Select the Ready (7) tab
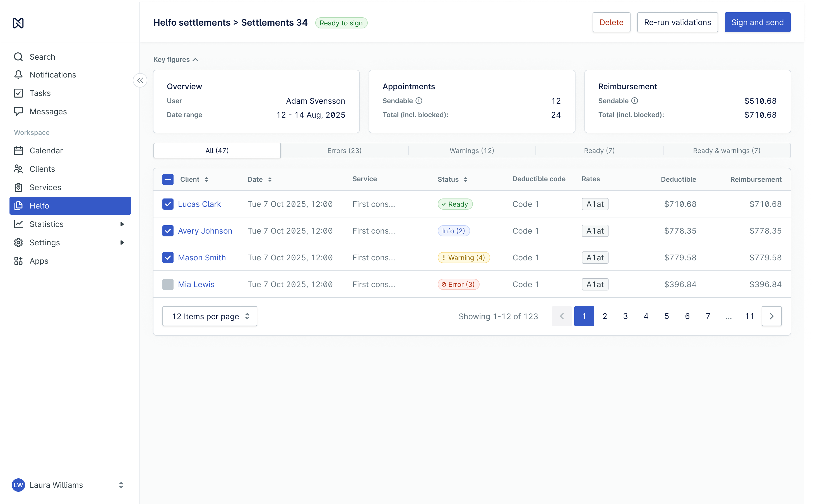This screenshot has width=813, height=504. [x=599, y=150]
